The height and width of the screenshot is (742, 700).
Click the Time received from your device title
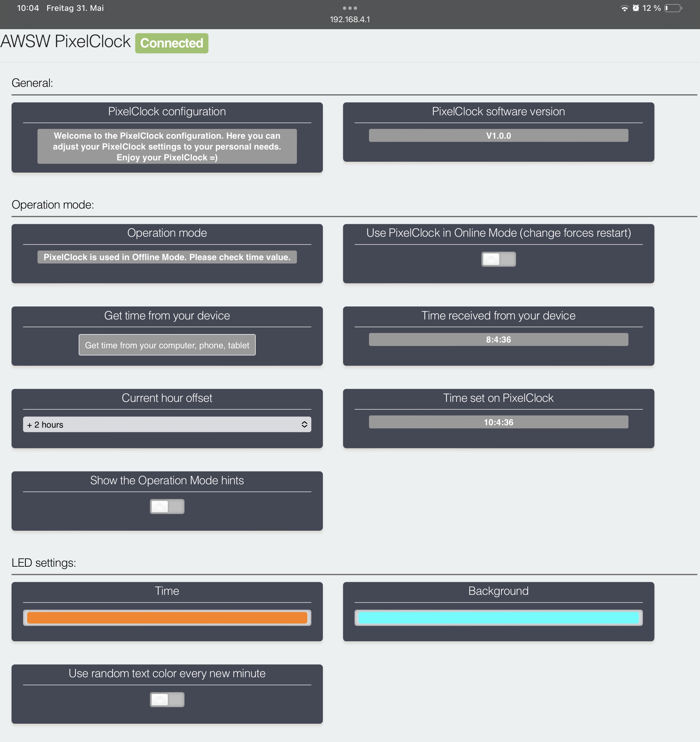coord(498,316)
